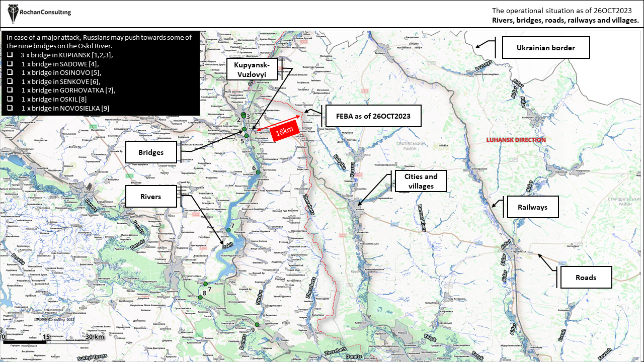The image size is (644, 362).
Task: Click the red 'LUHANSK DIRECTION' text
Action: click(516, 140)
